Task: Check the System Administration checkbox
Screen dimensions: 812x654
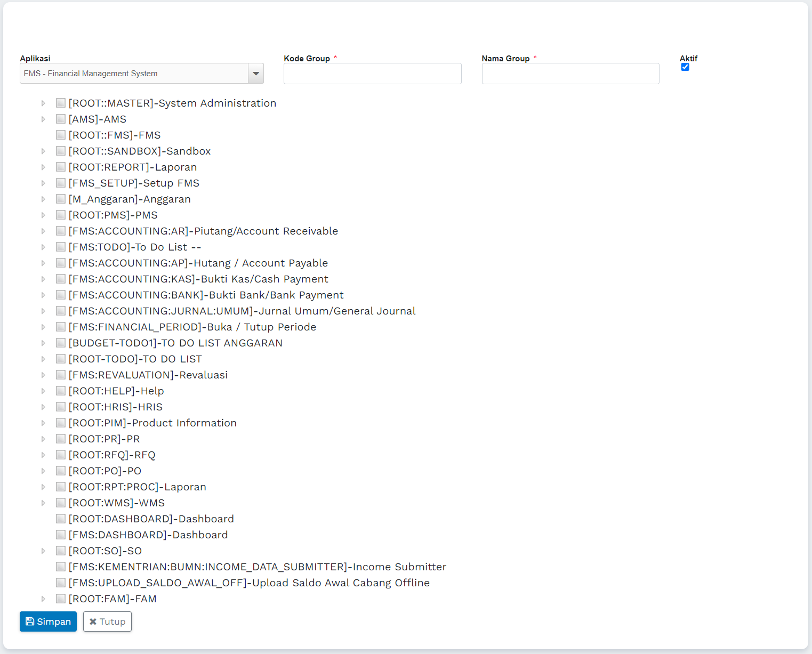Action: pos(61,103)
